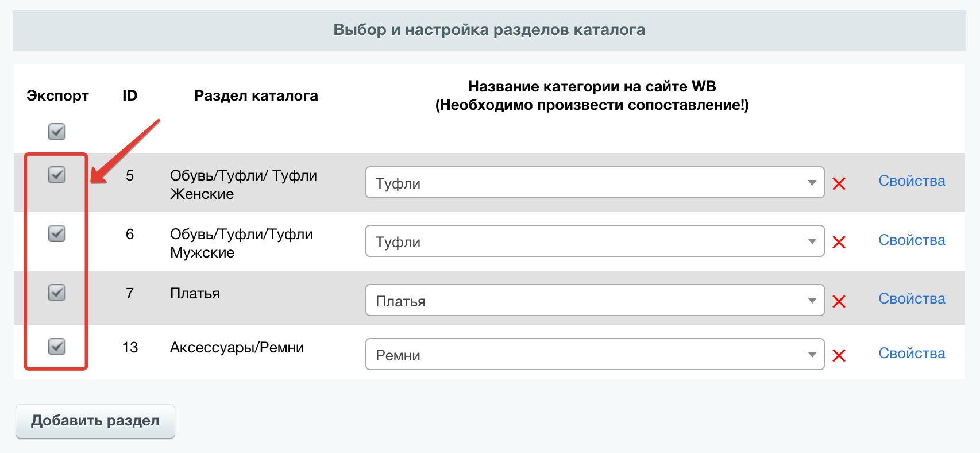Screen dimensions: 980x453
Task: Open Свойства link for section ID 5
Action: tap(912, 181)
